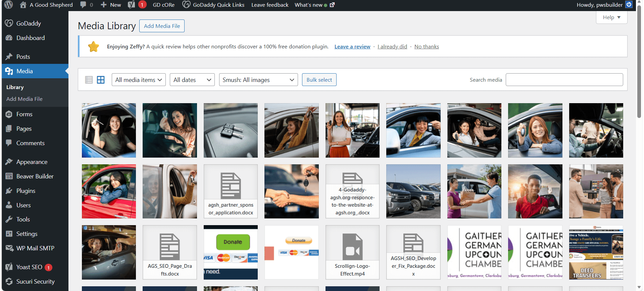Click the WordPress logo in admin bar
The width and height of the screenshot is (644, 291).
click(x=9, y=5)
